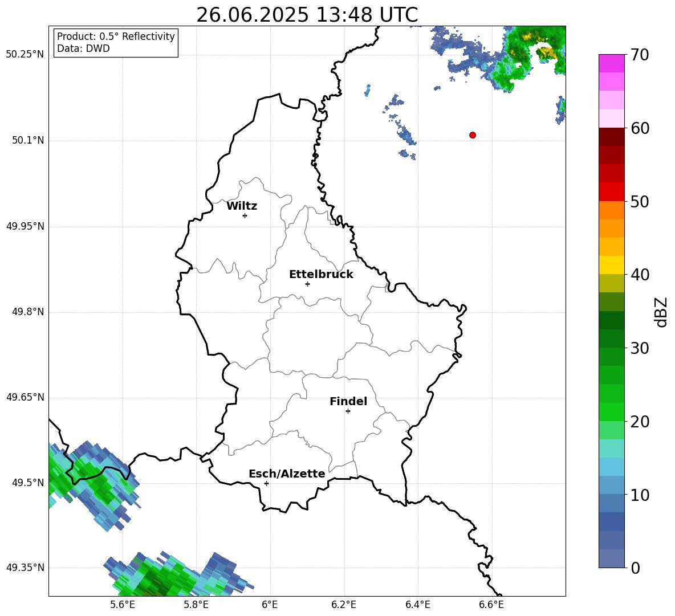Click the 'Data: DWD' text
The width and height of the screenshot is (675, 616).
(83, 48)
